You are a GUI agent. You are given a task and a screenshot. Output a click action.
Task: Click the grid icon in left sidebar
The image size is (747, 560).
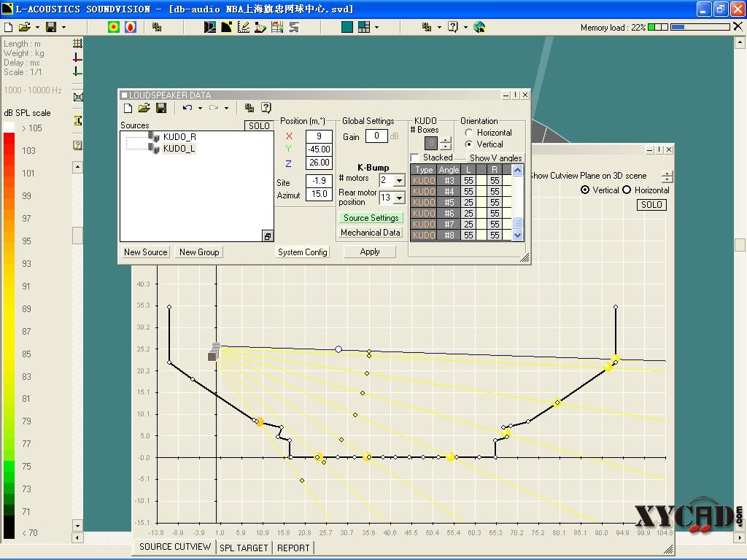(x=77, y=43)
